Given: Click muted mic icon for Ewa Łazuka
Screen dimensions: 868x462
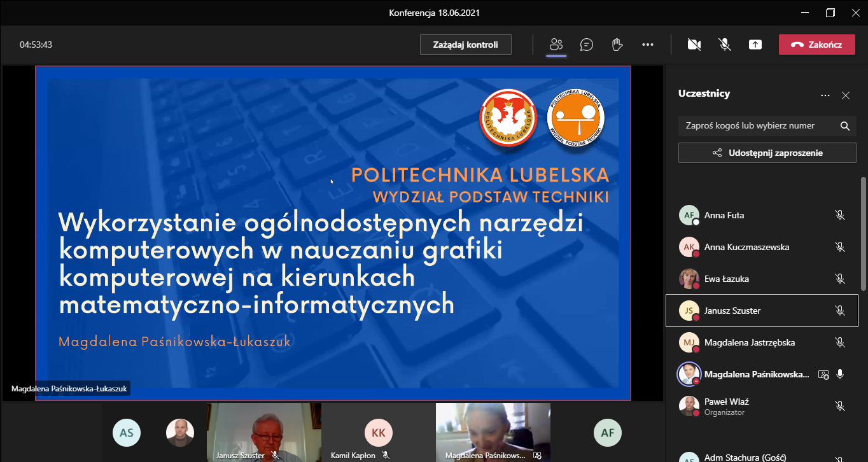Looking at the screenshot, I should 840,279.
